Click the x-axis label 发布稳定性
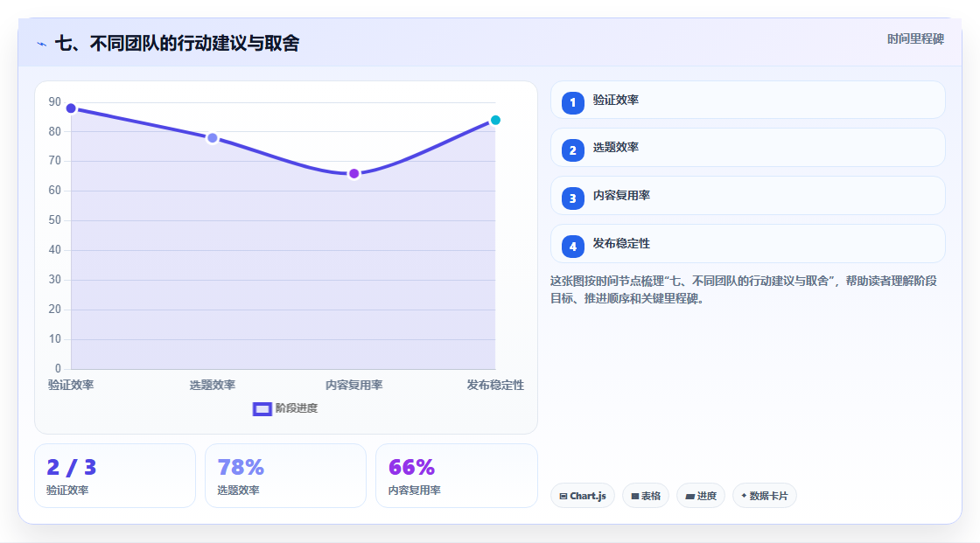The image size is (980, 543). click(495, 385)
